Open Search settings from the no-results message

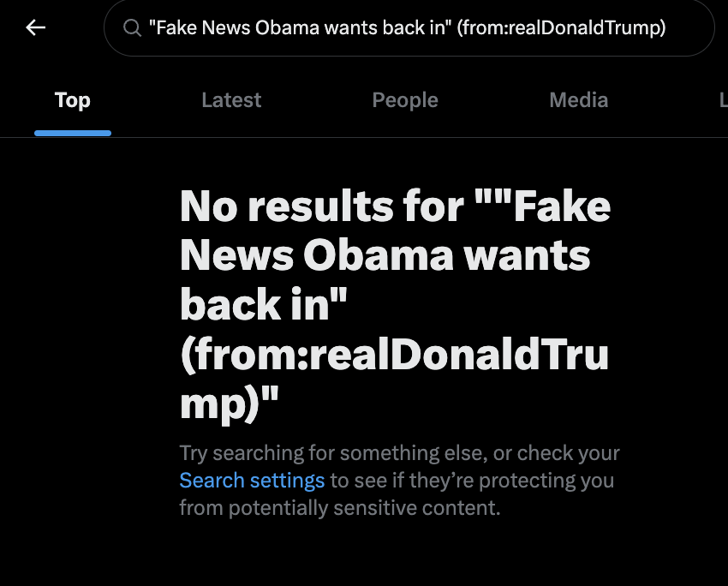click(x=252, y=481)
